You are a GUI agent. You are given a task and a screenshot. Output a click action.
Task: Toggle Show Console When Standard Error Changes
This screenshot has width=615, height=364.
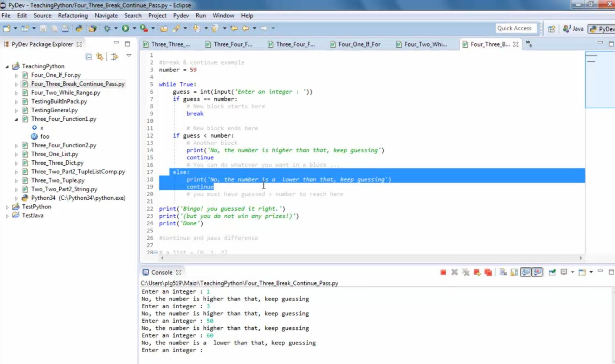pos(538,272)
